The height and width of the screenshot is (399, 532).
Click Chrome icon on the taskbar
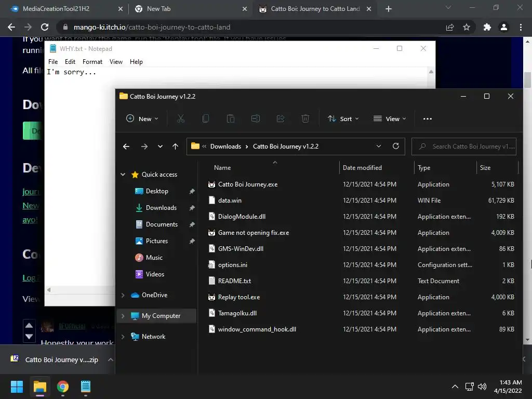coord(63,387)
